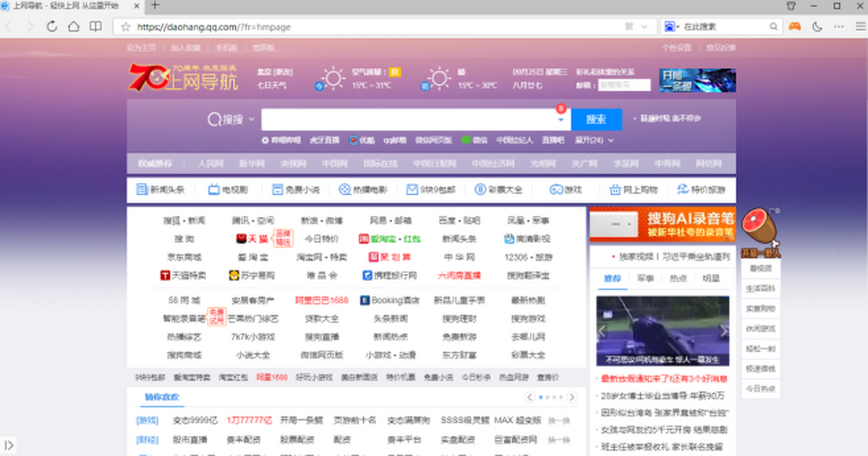Open the 携程旅行网 link
Viewport: 868px width, 456px height.
pos(391,275)
